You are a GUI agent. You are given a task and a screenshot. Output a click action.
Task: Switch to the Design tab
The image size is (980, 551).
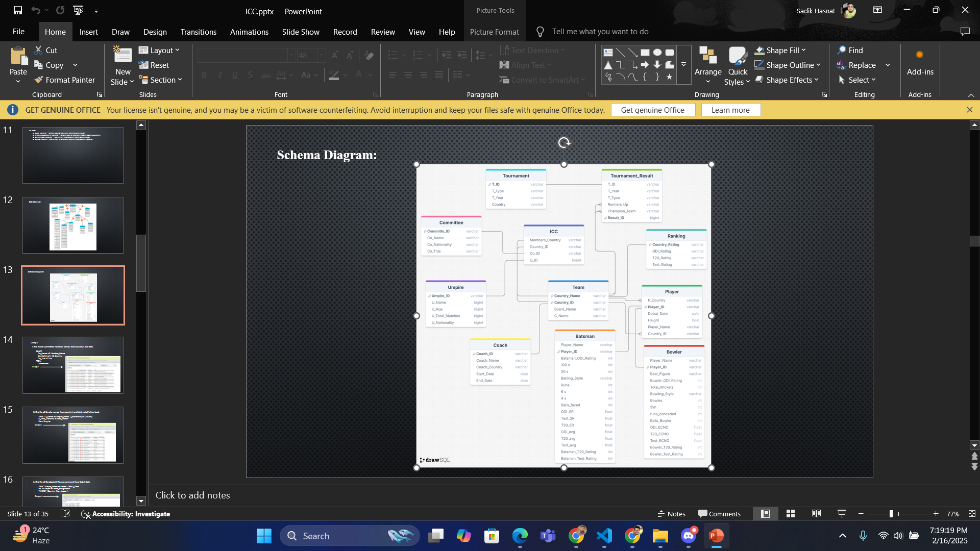click(155, 32)
